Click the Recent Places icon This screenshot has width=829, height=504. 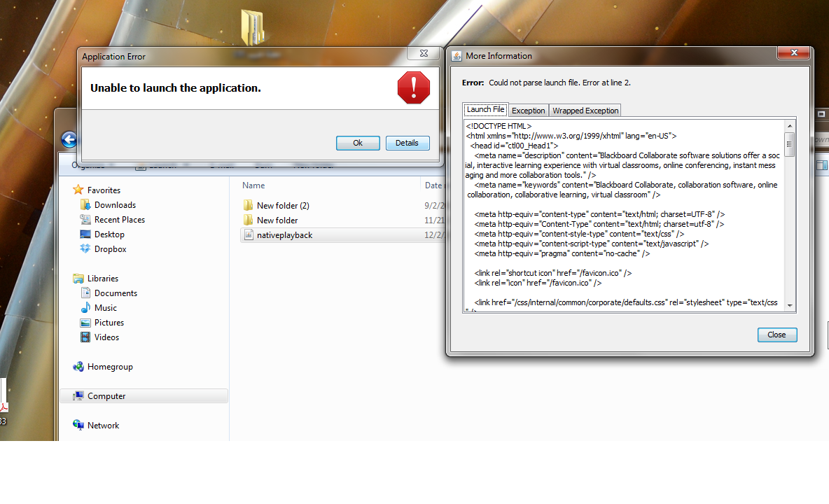coord(85,219)
